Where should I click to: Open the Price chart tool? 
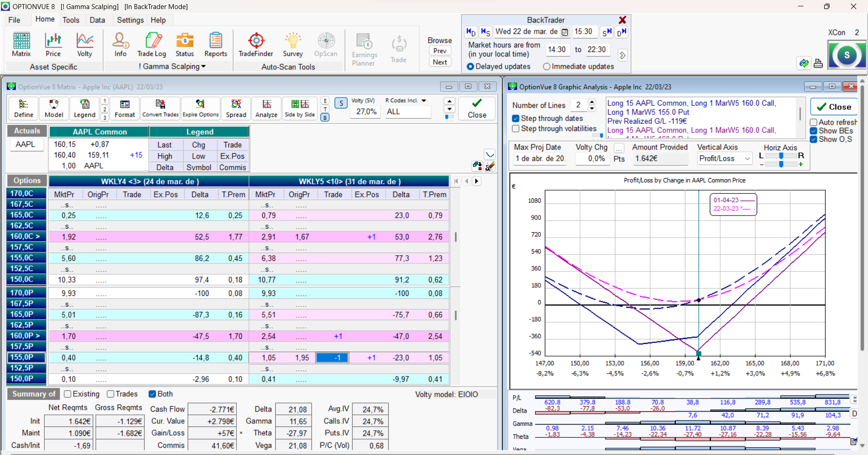pyautogui.click(x=53, y=45)
